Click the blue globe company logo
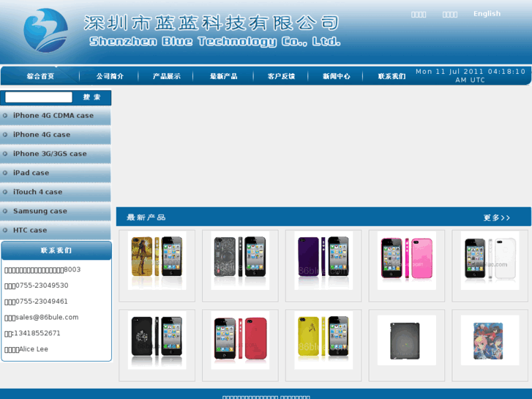 (45, 30)
